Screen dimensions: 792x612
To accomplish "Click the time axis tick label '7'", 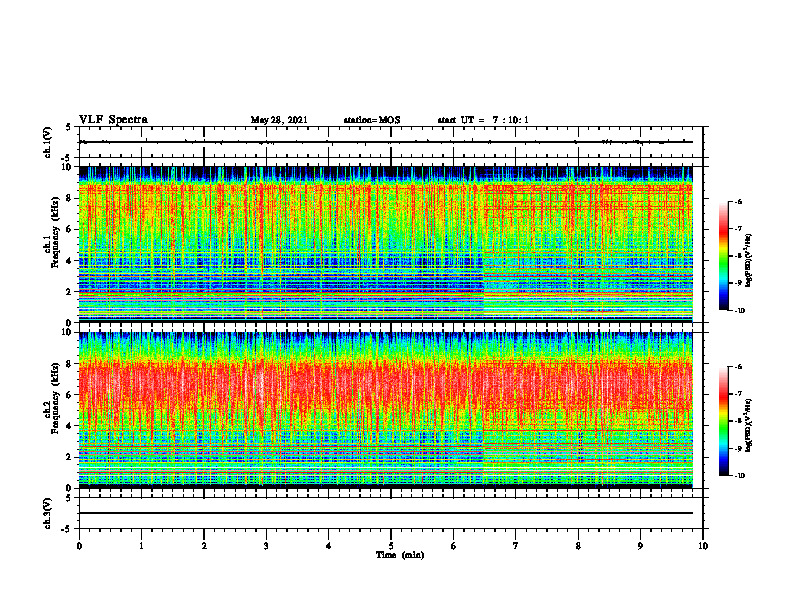I will pyautogui.click(x=516, y=546).
